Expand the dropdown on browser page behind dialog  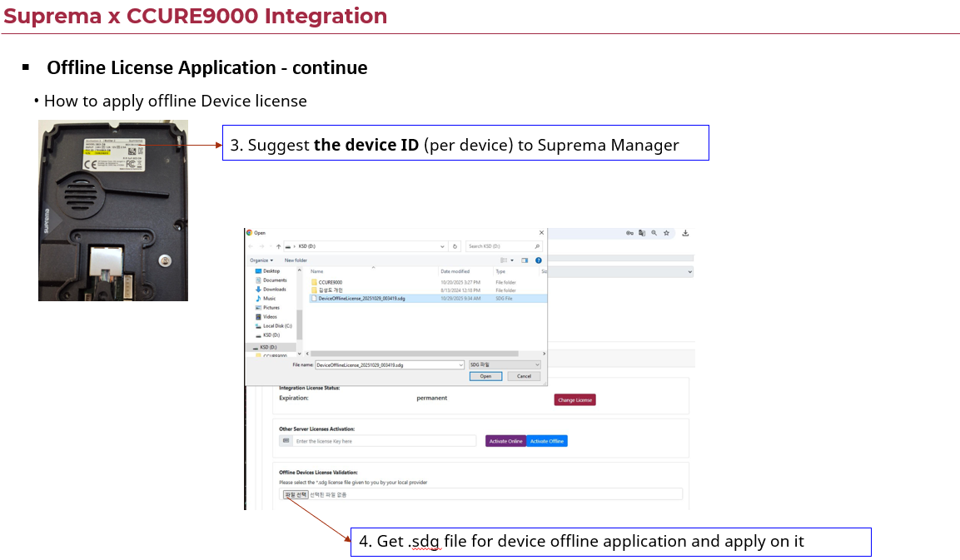(689, 272)
